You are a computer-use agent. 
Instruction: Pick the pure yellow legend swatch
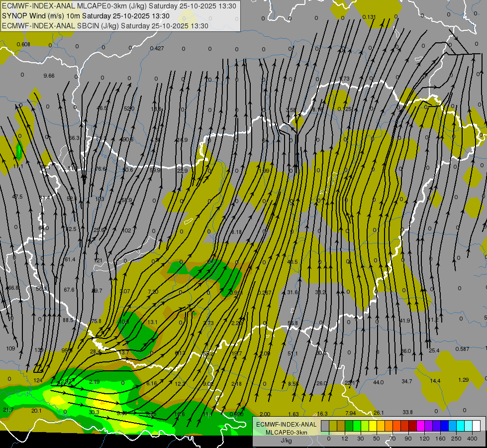(373, 426)
